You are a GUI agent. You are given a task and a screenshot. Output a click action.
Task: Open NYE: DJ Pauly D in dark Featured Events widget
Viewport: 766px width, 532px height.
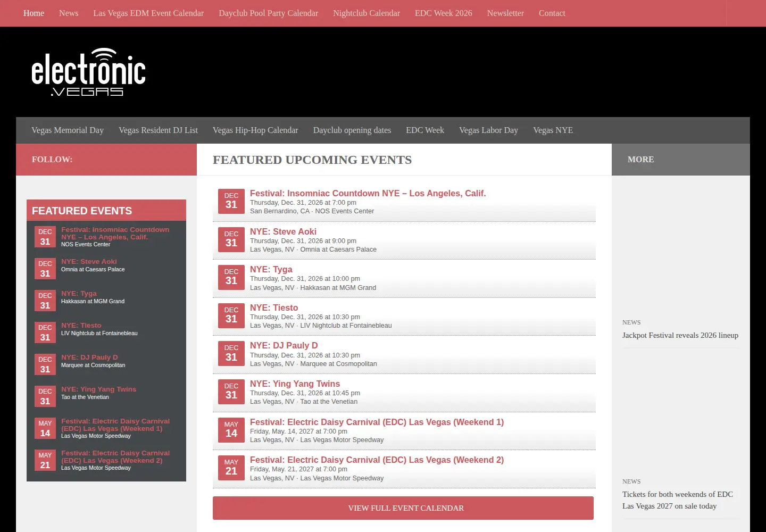coord(89,358)
